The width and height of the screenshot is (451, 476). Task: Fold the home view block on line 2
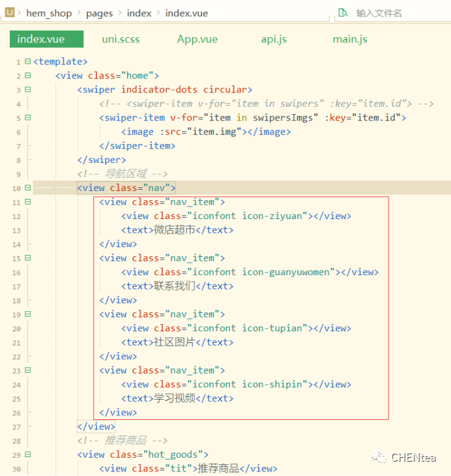(27, 76)
